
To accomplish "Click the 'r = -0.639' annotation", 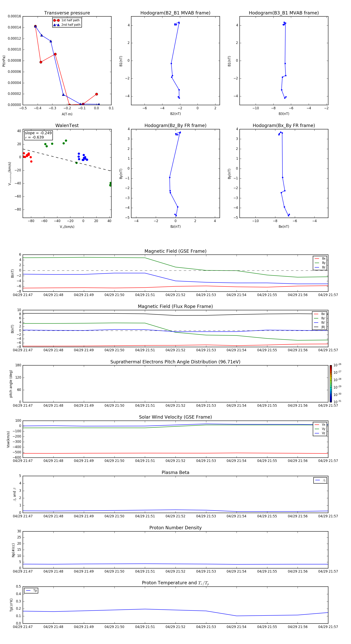I will [x=35, y=137].
